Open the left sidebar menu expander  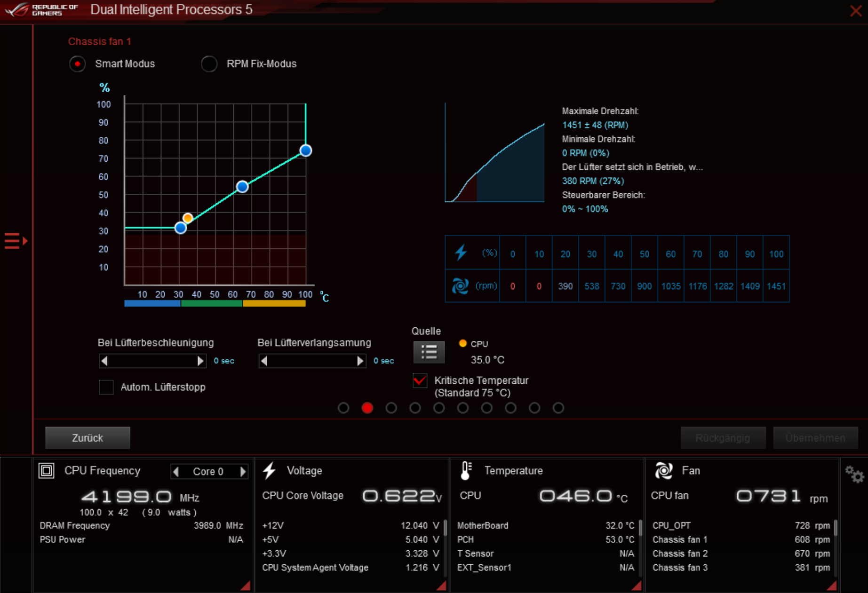coord(16,241)
